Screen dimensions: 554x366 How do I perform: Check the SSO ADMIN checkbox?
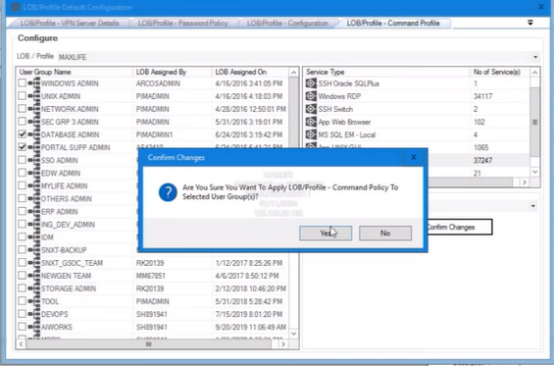(22, 160)
